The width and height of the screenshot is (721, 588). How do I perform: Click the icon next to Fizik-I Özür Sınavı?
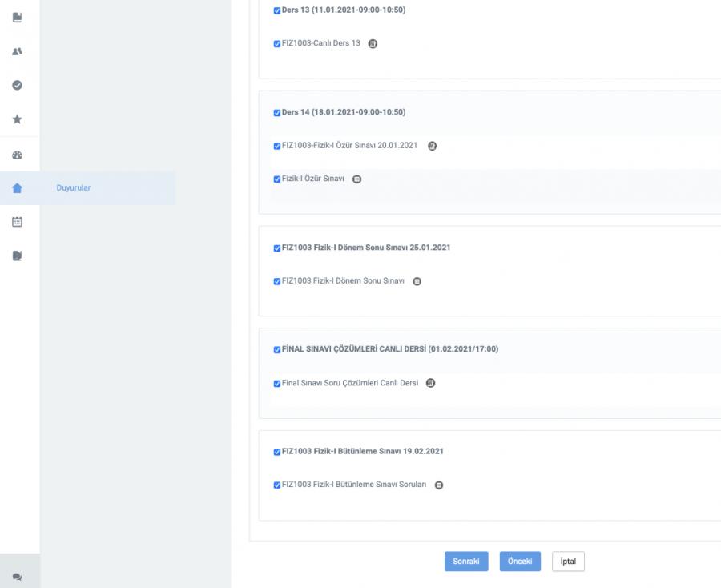[356, 179]
